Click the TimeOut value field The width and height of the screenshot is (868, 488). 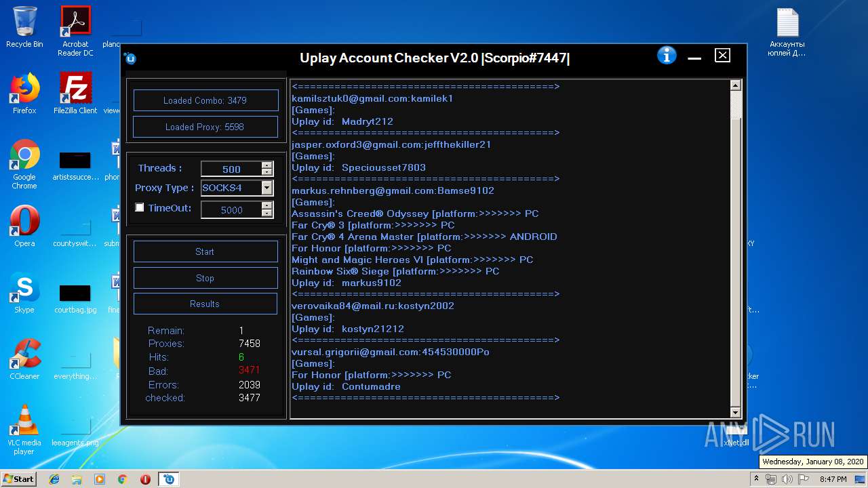click(231, 210)
